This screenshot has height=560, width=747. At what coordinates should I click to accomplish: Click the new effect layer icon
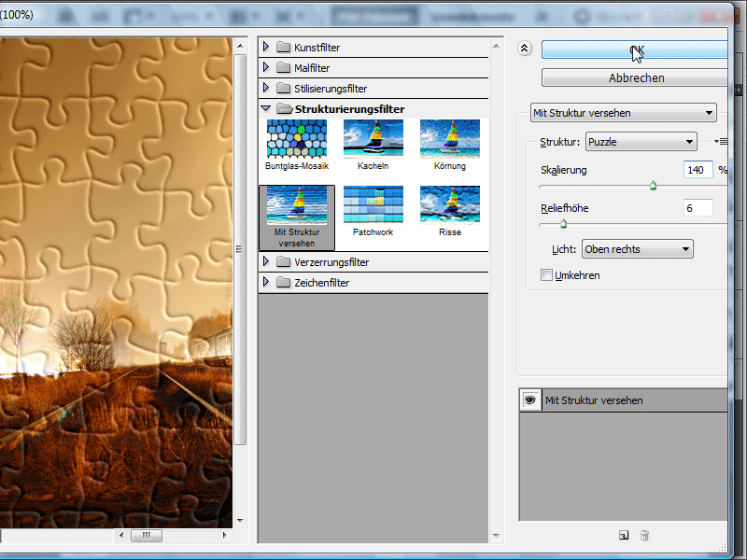(x=624, y=535)
